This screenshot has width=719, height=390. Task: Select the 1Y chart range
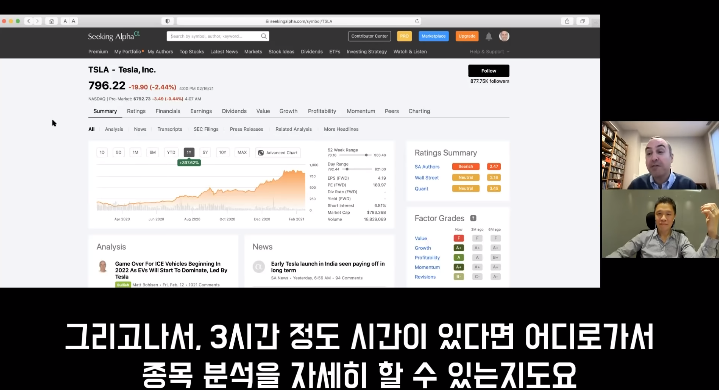pyautogui.click(x=189, y=153)
